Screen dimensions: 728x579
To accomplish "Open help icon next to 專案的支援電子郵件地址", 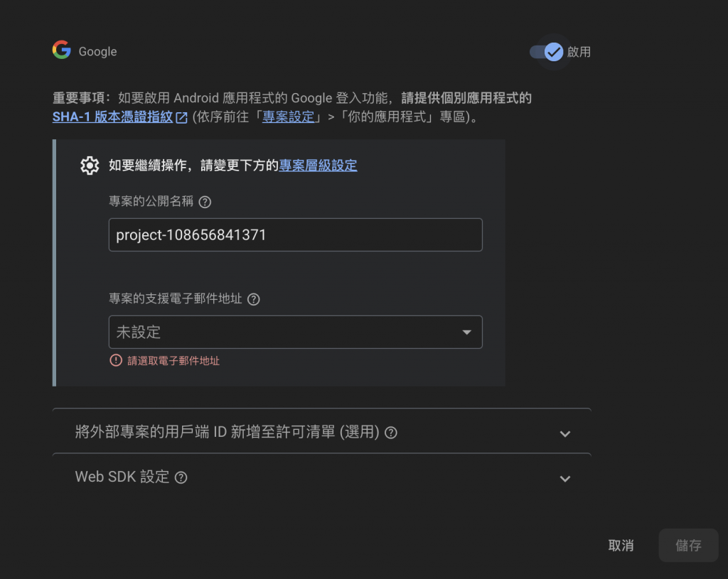I will (254, 299).
